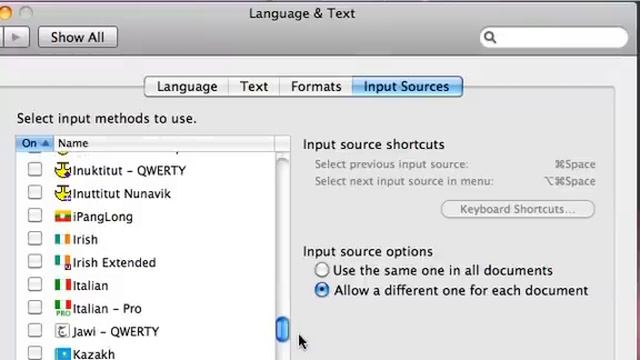Screen dimensions: 640x360
Task: Open the Text tab
Action: [254, 87]
